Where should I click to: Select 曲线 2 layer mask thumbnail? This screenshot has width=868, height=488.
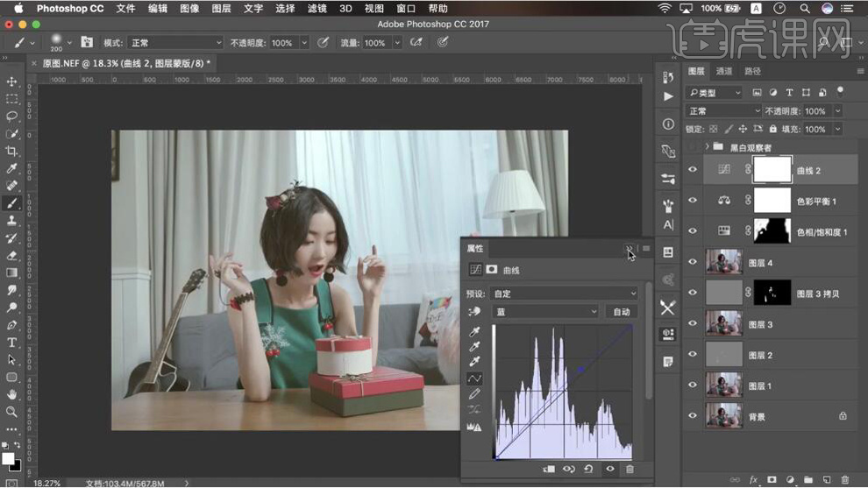point(772,170)
